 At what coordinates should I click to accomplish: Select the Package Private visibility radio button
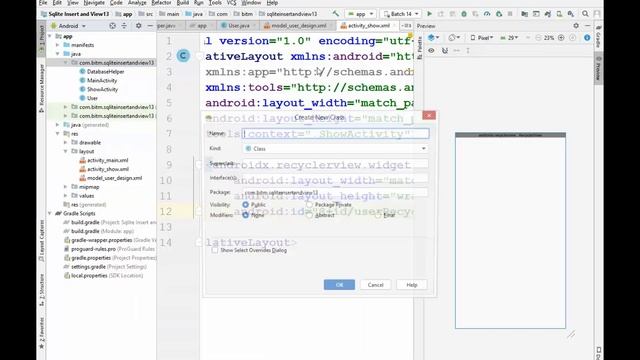tap(309, 204)
